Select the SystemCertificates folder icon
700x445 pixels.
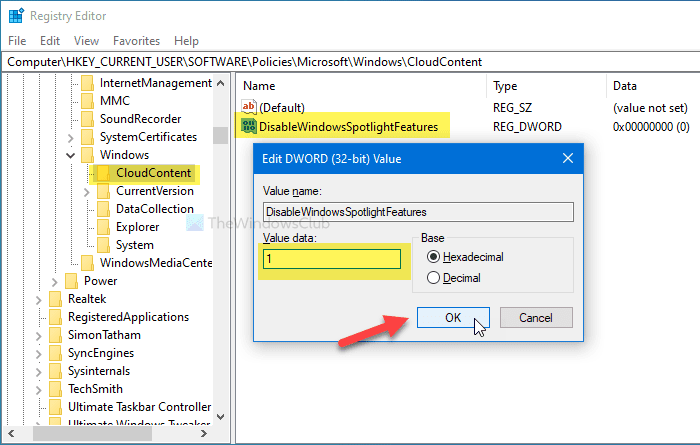[x=88, y=137]
